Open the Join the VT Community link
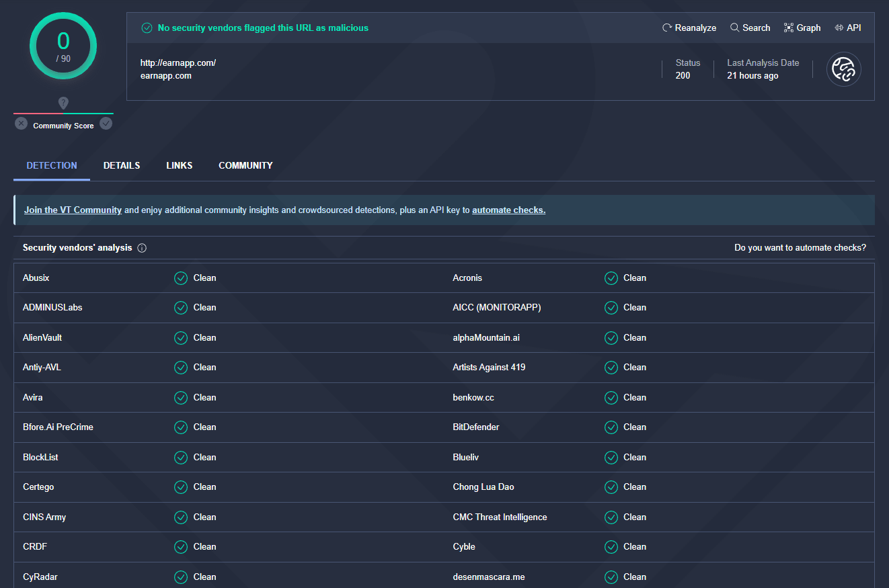 pyautogui.click(x=73, y=210)
